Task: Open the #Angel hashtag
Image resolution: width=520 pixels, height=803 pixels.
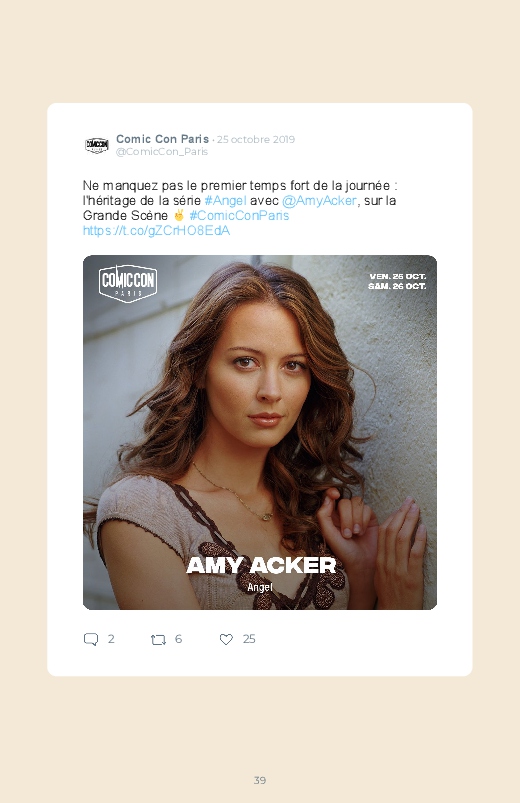Action: [225, 201]
